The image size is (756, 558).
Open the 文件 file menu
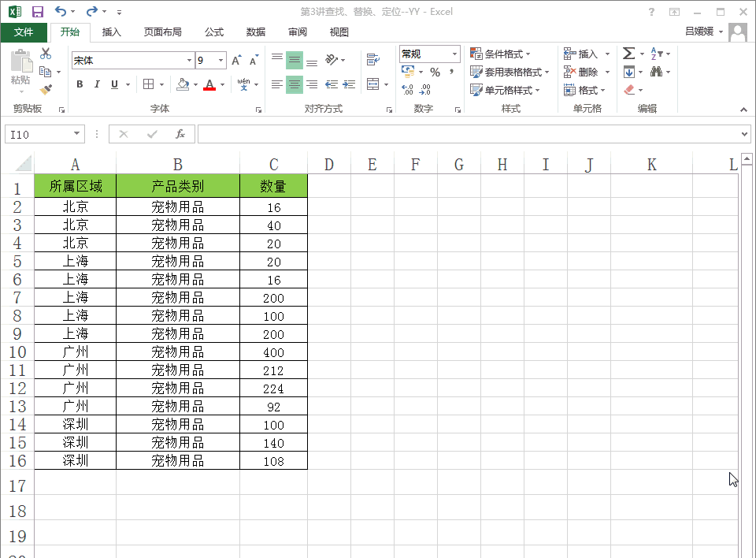point(24,32)
